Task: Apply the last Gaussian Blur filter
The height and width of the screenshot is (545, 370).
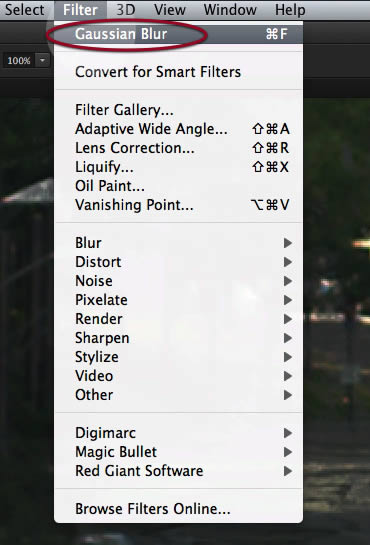Action: (179, 34)
